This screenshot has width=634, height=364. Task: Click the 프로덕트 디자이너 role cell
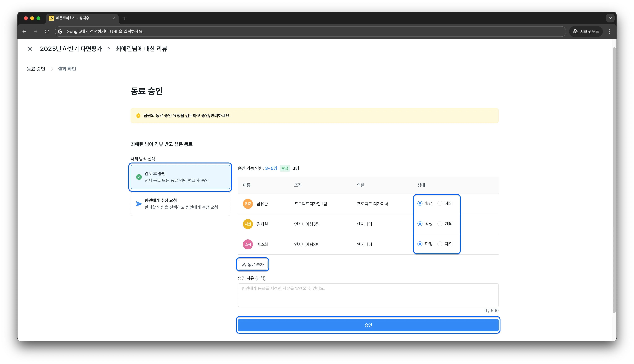[x=373, y=204]
